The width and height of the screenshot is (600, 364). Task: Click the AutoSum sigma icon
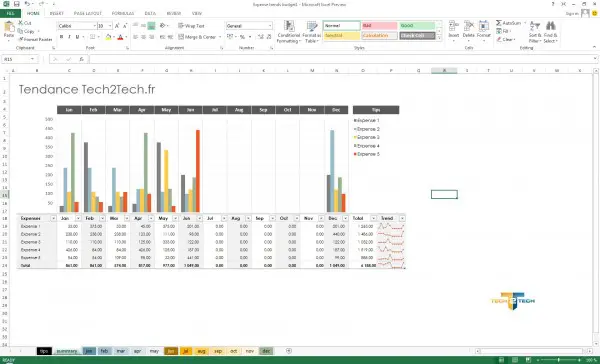[499, 23]
